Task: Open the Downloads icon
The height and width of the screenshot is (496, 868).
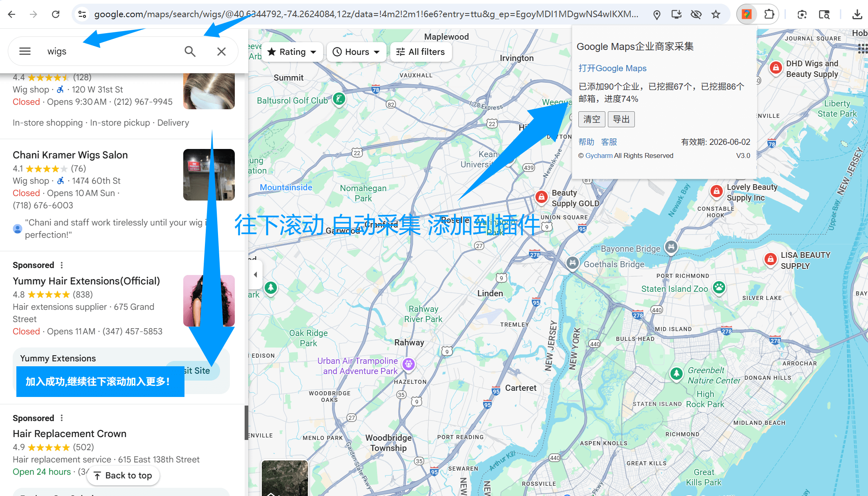Action: [x=857, y=15]
